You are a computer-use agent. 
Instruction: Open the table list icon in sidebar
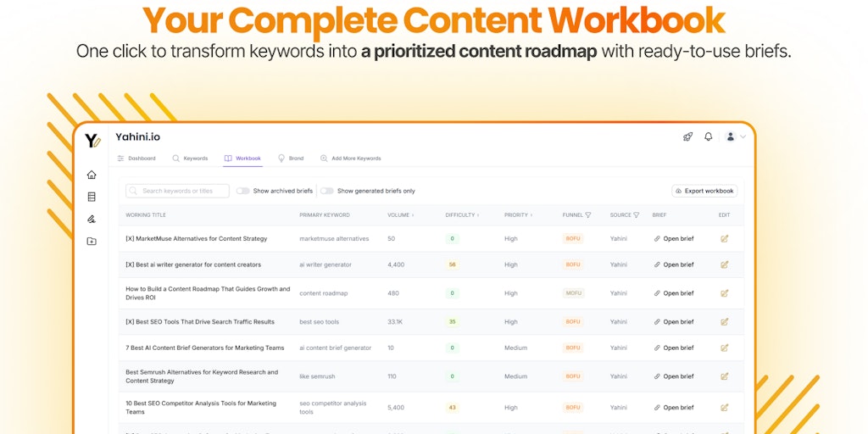coord(92,197)
